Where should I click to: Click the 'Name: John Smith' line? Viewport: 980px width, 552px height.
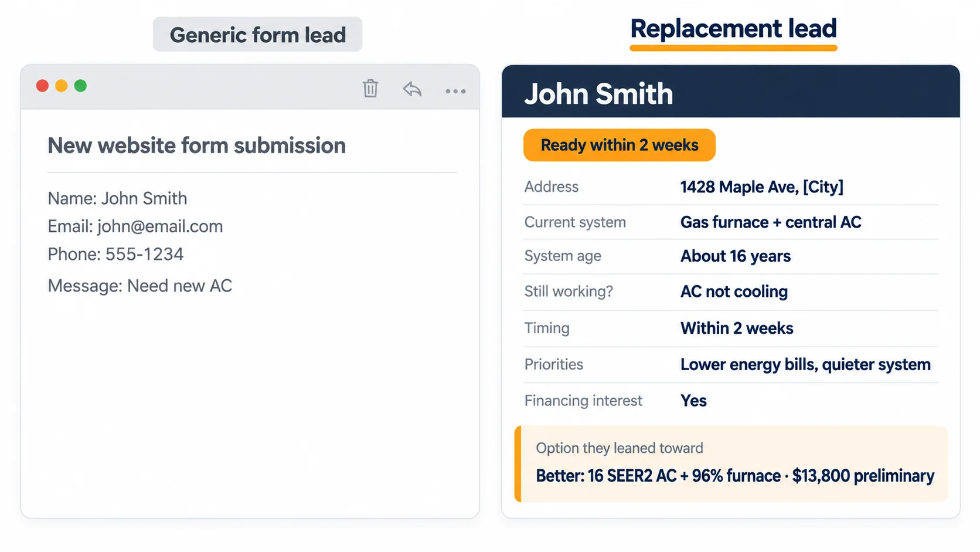tap(117, 198)
